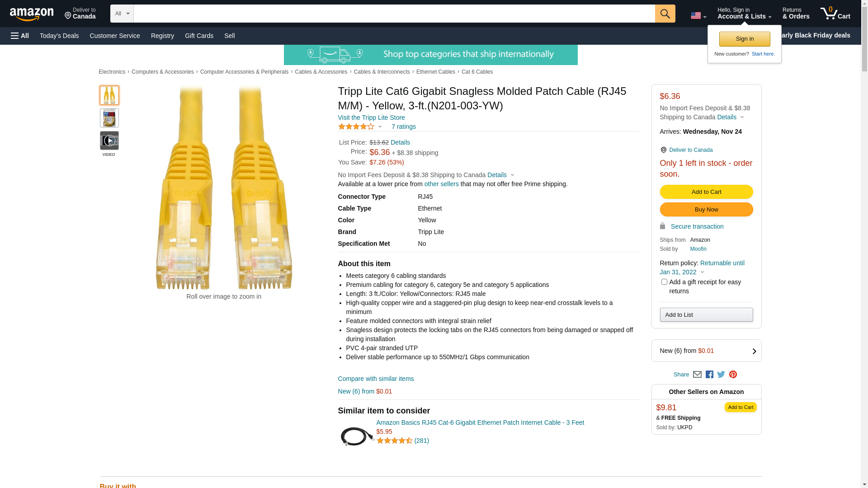Visit the Tripp Lite Store link
The width and height of the screenshot is (868, 488).
point(371,117)
